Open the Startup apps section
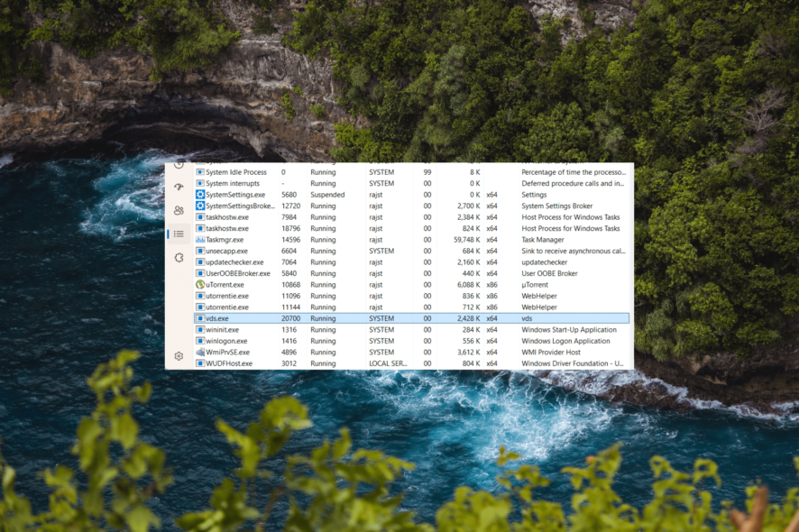 coord(179,187)
